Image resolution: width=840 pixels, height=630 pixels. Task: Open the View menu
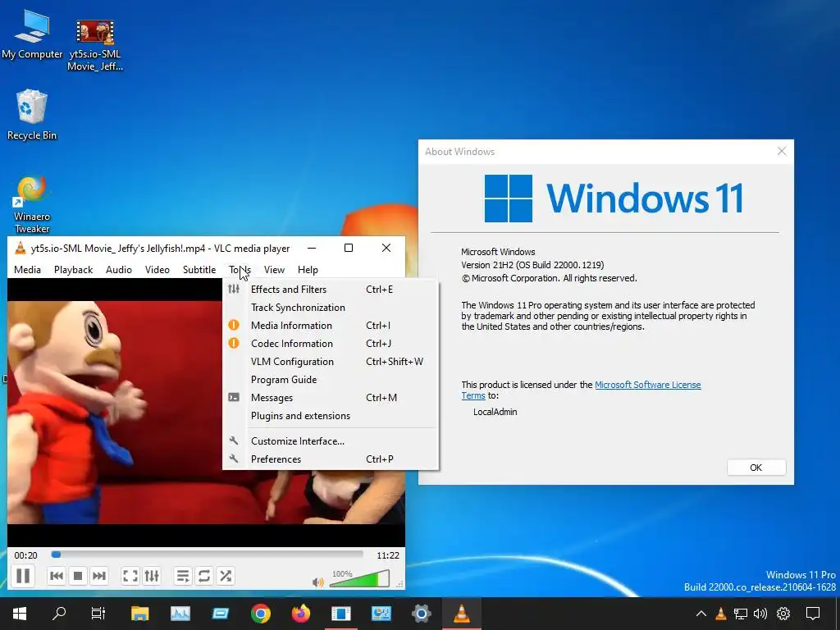(x=274, y=269)
